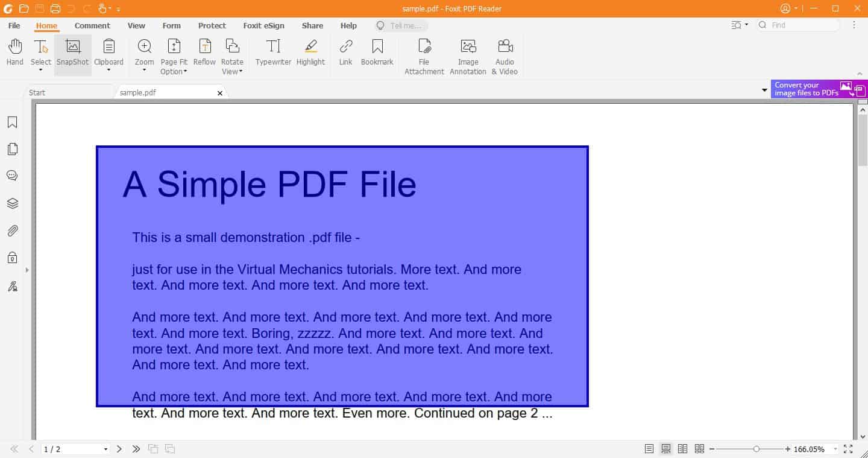Choose the Page Fit Option tool

[174, 57]
